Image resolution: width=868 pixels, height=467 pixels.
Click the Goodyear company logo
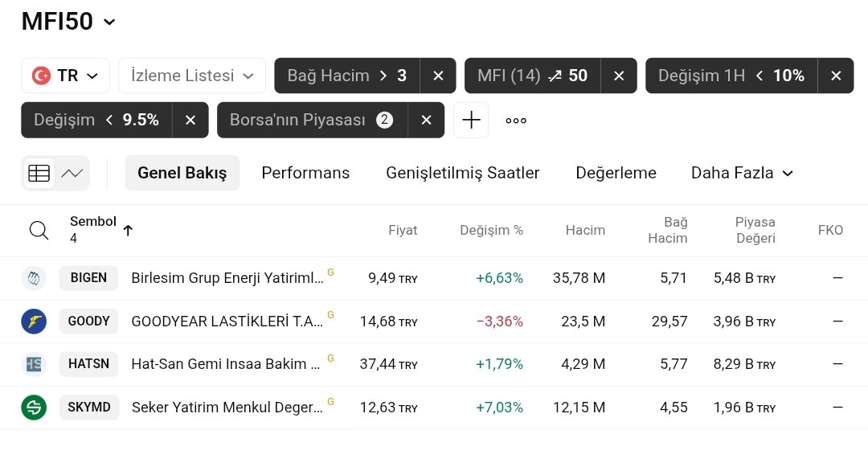pyautogui.click(x=34, y=322)
